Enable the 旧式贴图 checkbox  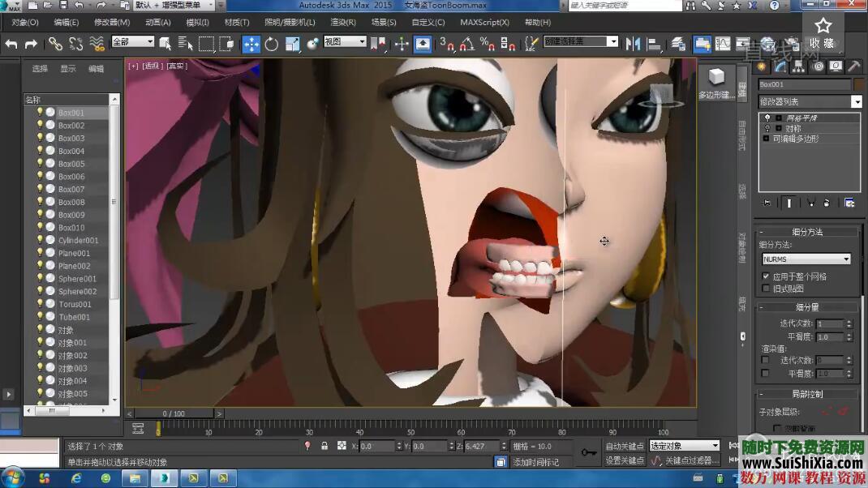766,289
